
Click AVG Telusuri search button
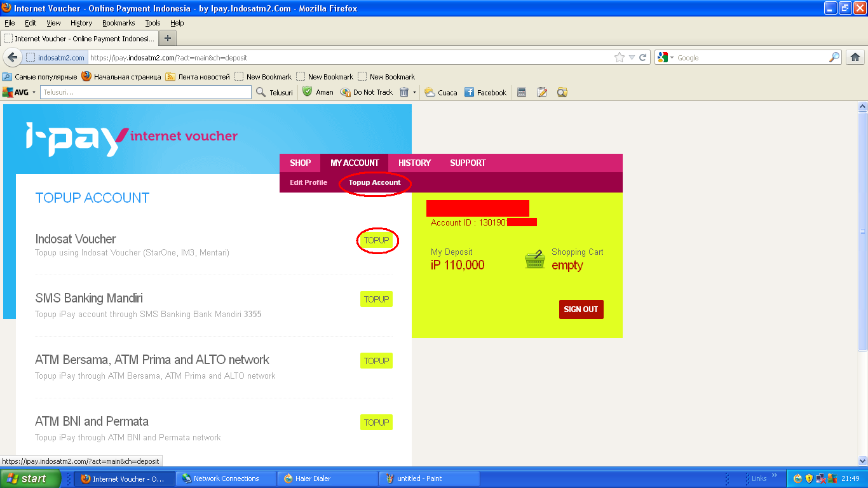point(275,92)
